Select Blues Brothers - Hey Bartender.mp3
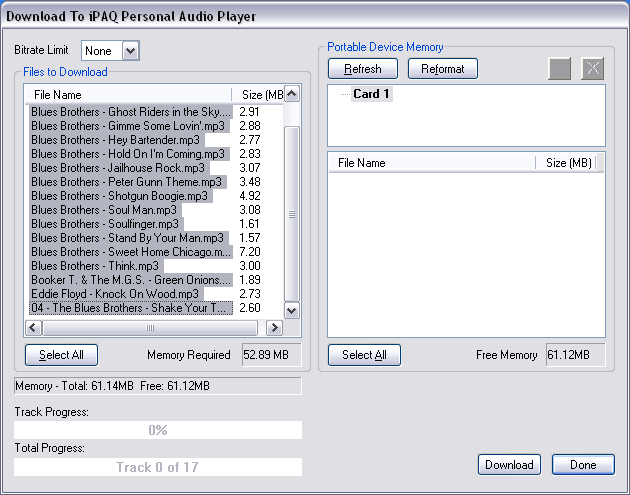630x495 pixels. [117, 140]
